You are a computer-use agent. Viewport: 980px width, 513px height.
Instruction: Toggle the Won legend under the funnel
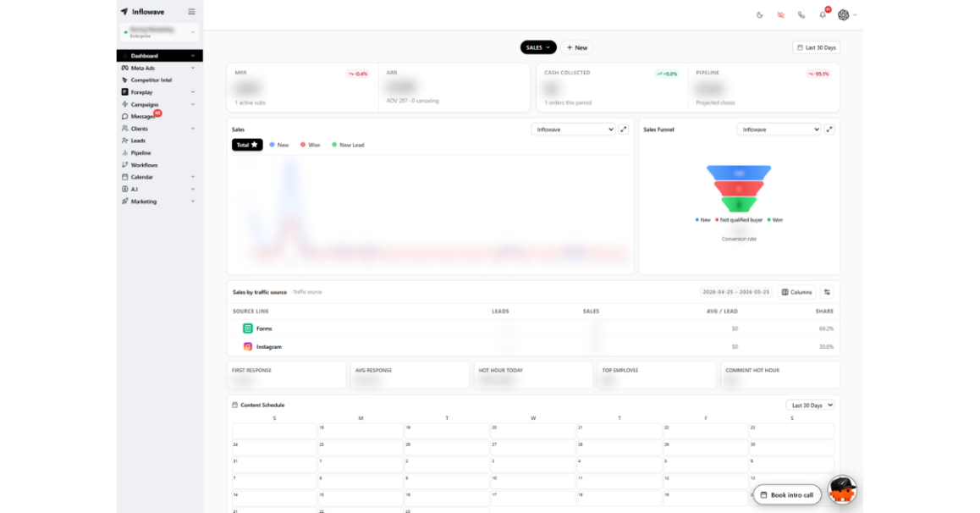click(775, 220)
